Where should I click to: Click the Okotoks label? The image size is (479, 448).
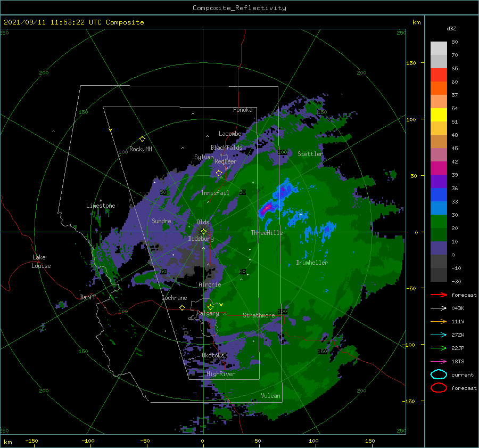pos(213,355)
